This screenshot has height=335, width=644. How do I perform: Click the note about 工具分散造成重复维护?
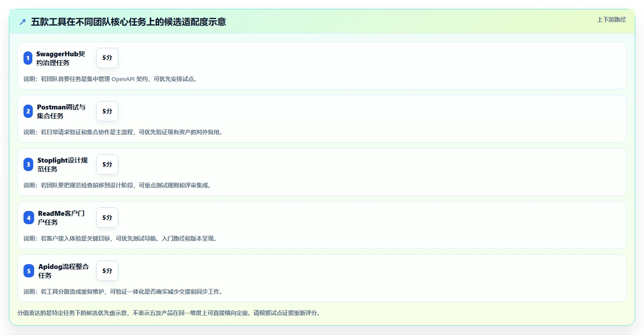pyautogui.click(x=124, y=292)
